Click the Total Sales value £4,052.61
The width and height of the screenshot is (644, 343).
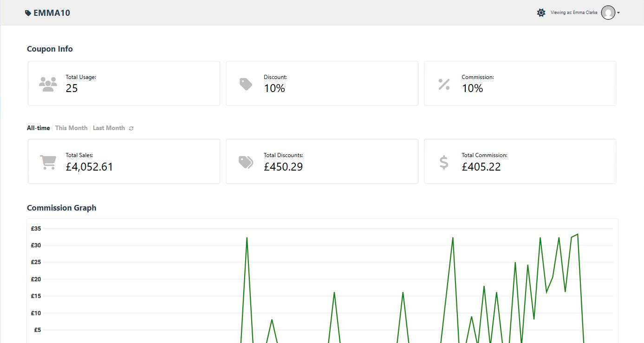point(90,167)
